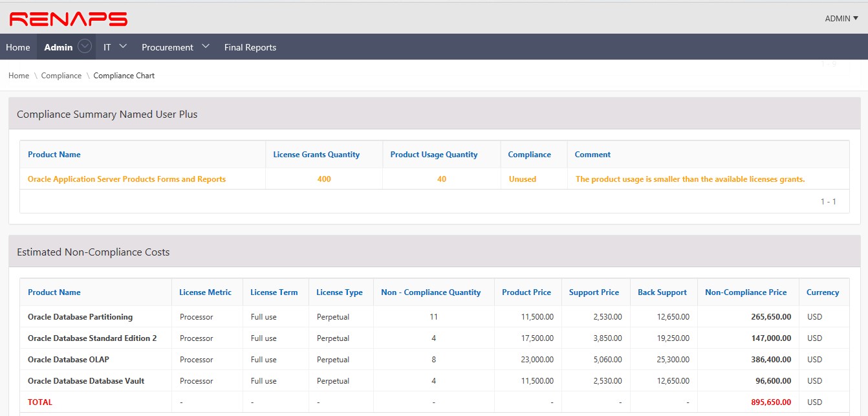Sort by Product Price column
The image size is (868, 416).
[526, 292]
